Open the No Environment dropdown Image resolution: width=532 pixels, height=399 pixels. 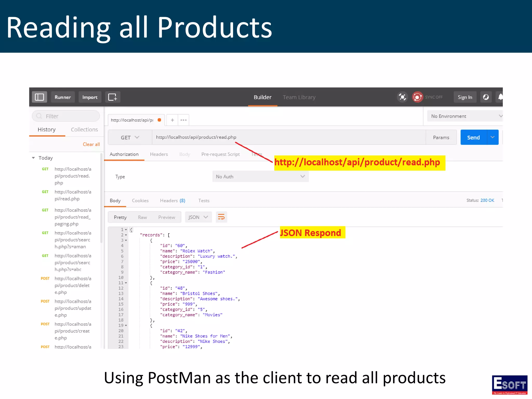coord(465,116)
